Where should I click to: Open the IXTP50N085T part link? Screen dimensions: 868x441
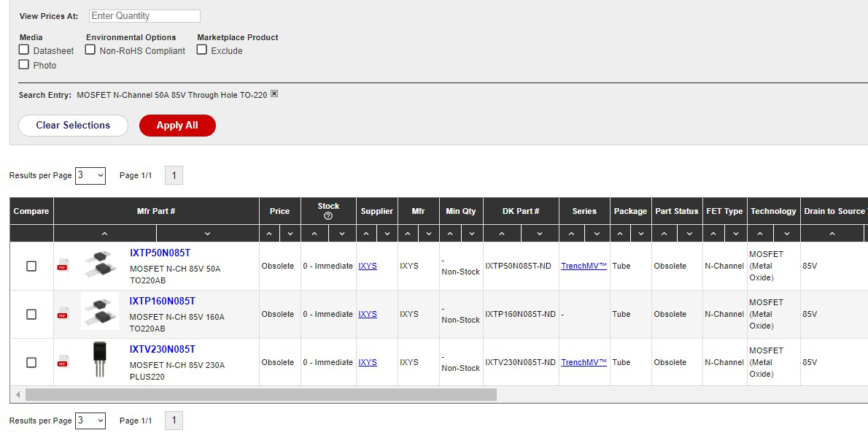(x=160, y=253)
